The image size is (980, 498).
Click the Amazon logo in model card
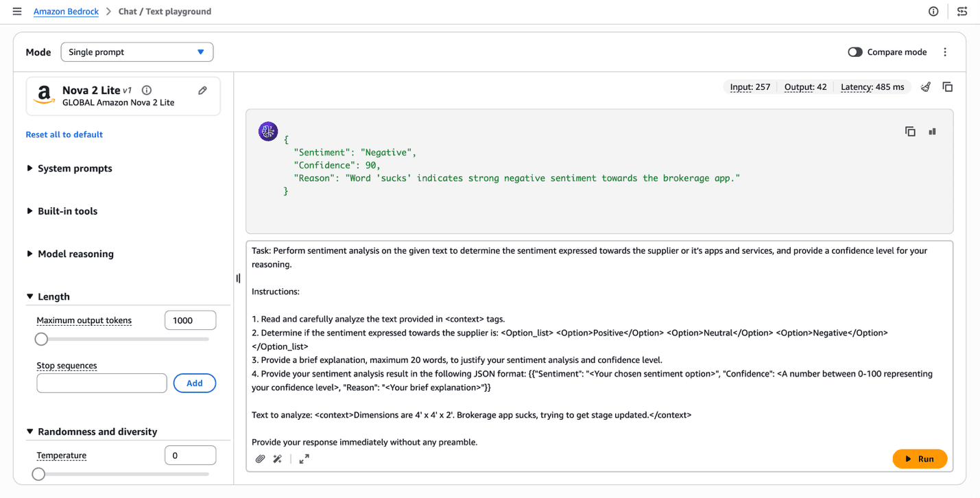click(45, 95)
